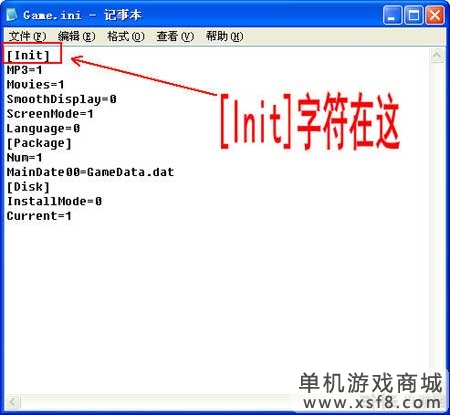The image size is (450, 415).
Task: Click the Language=0 text line
Action: pyautogui.click(x=43, y=129)
